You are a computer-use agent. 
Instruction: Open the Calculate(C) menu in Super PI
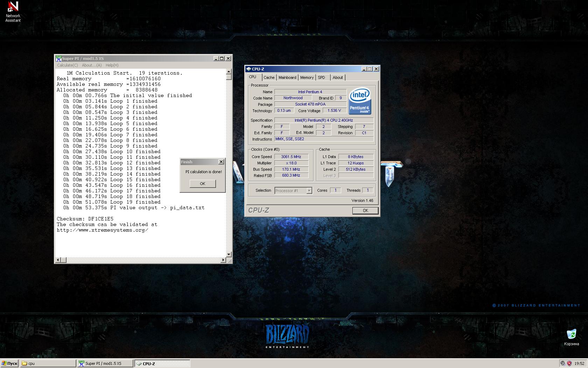click(x=68, y=65)
